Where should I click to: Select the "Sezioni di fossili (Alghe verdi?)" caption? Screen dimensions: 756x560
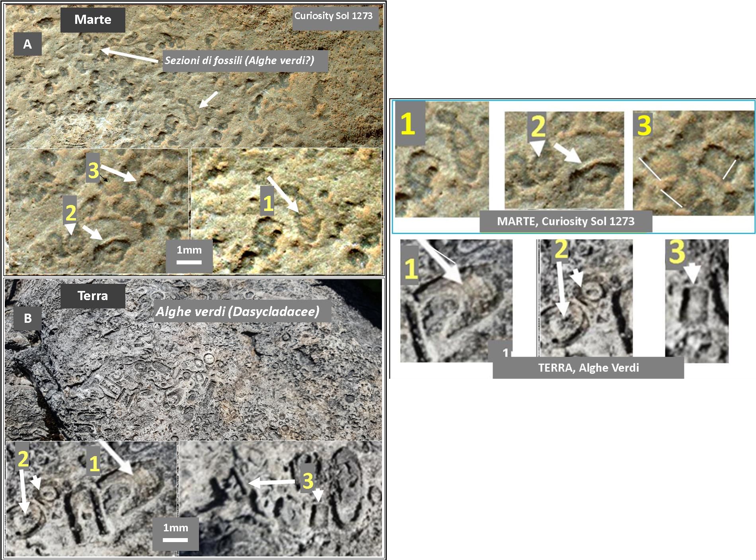click(240, 60)
